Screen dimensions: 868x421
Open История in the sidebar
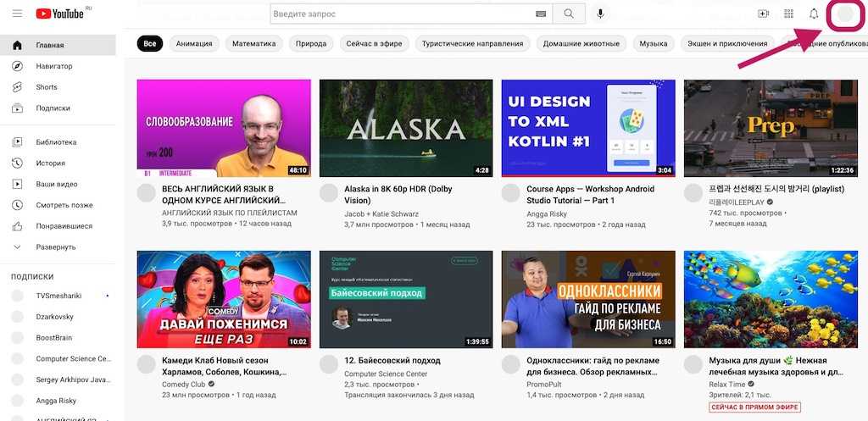50,163
